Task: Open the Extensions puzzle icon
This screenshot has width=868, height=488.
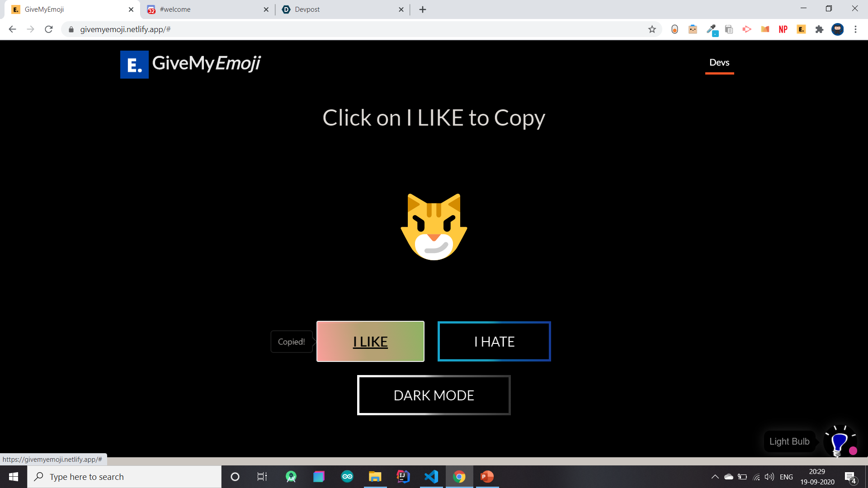Action: pyautogui.click(x=819, y=29)
